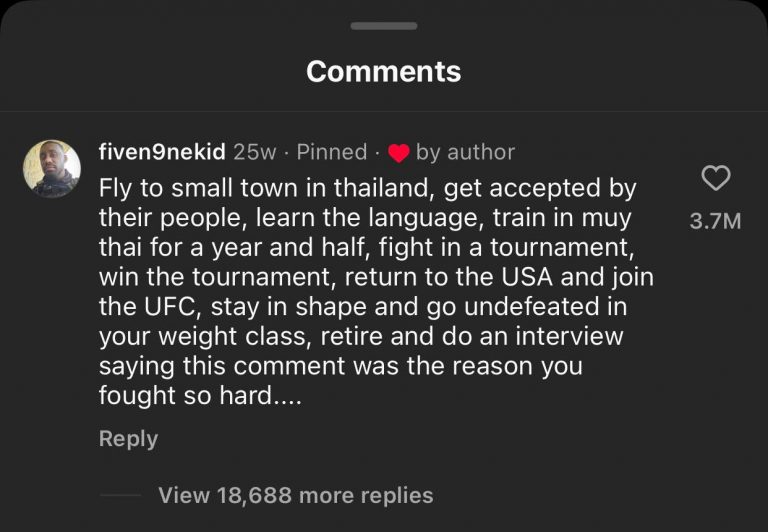Open the fiven9nekid username profile link

click(x=162, y=152)
